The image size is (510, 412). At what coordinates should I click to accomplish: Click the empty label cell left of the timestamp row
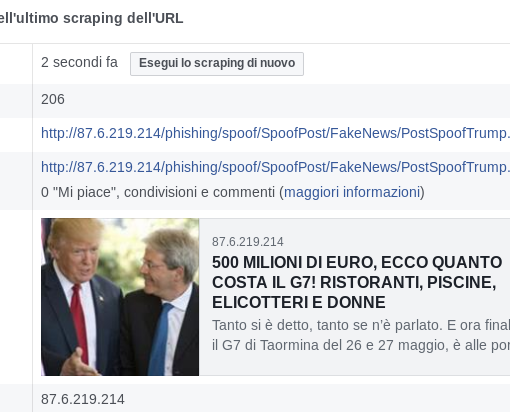16,64
